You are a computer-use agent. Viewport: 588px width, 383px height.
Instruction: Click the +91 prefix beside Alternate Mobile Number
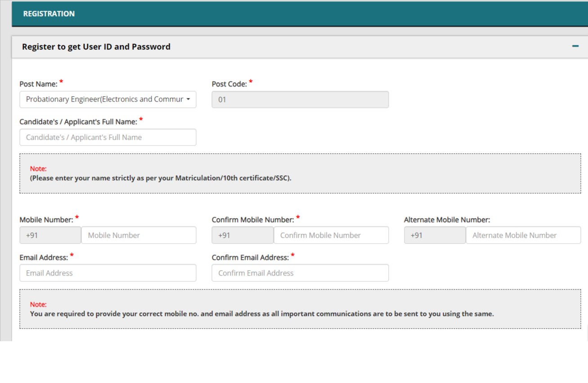(435, 235)
